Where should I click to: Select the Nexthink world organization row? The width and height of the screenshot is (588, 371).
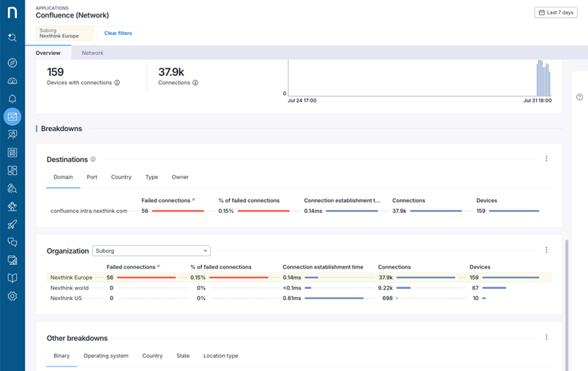(x=69, y=288)
